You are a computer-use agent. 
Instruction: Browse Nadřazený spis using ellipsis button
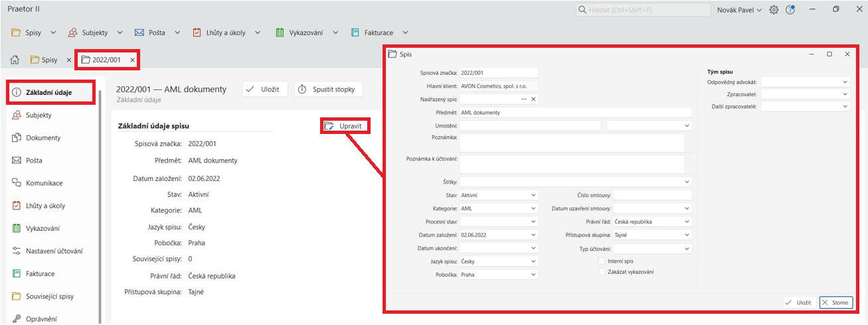524,99
